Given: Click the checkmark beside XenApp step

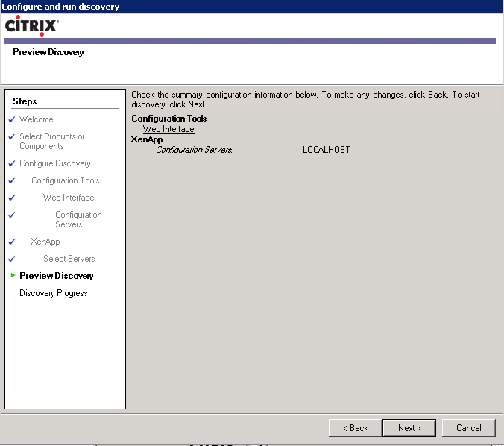Looking at the screenshot, I should tap(12, 242).
